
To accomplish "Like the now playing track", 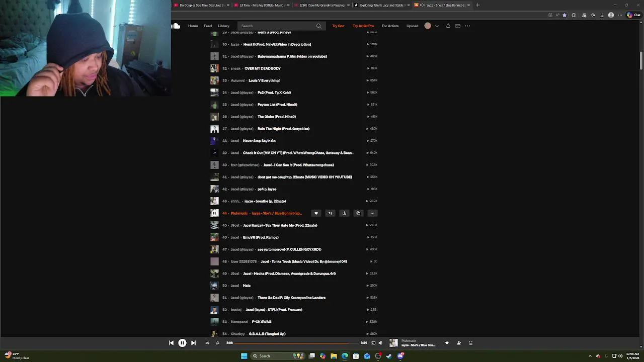I will (x=447, y=343).
